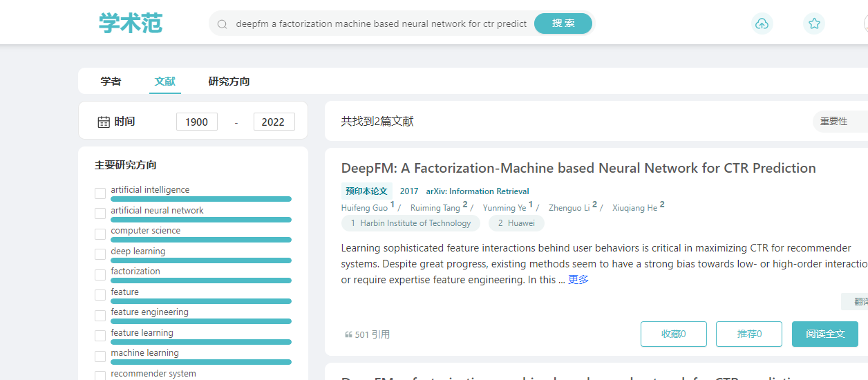Click the Huawei affiliation tag
The image size is (868, 380).
516,223
